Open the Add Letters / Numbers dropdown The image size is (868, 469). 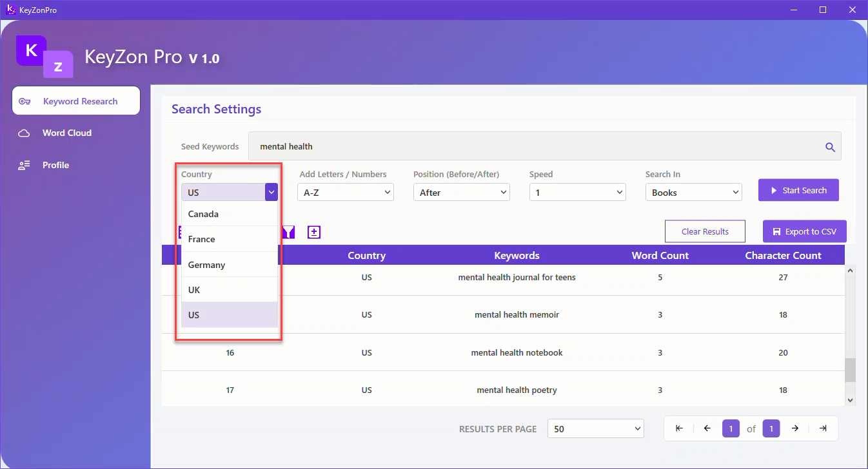point(345,193)
